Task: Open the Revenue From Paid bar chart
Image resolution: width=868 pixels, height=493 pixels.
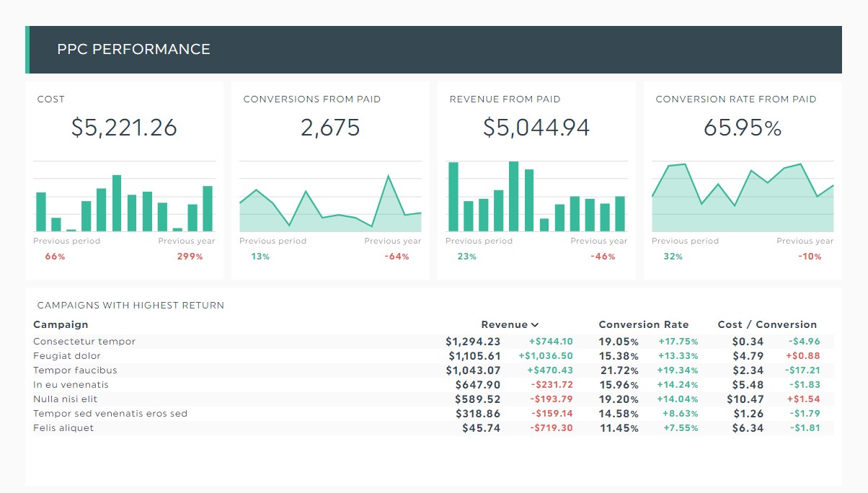Action: [x=536, y=196]
